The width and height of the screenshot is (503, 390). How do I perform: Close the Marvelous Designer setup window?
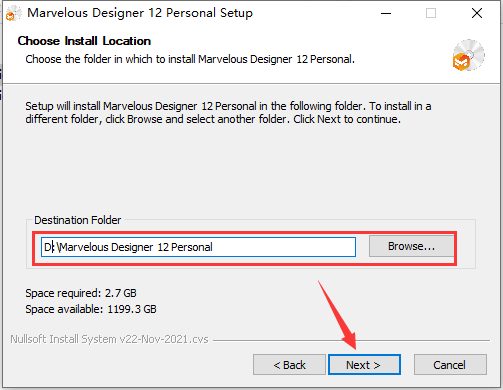click(477, 13)
